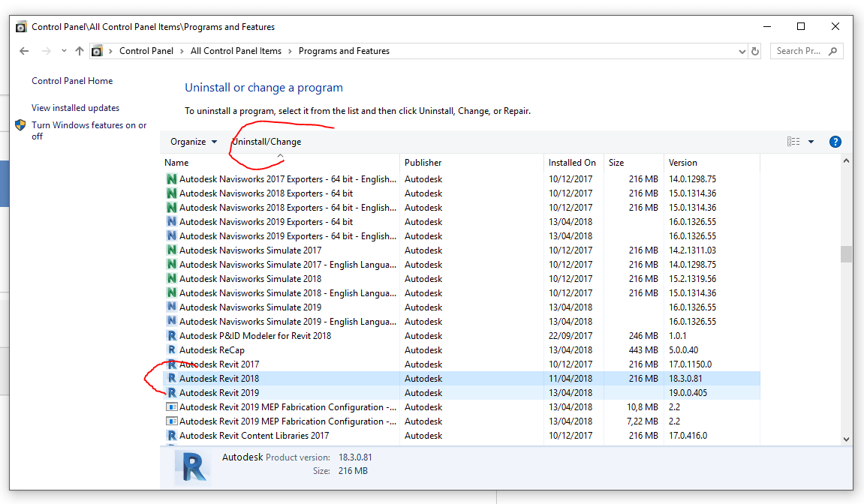Select Autodesk Navisworks 2019 Exporters - English row

[x=462, y=236]
